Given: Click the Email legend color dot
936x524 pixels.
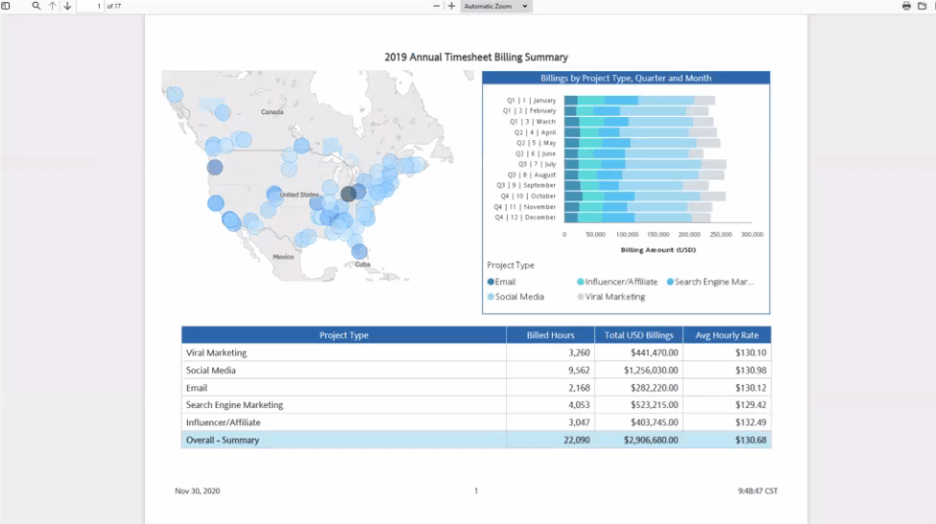Looking at the screenshot, I should 490,282.
